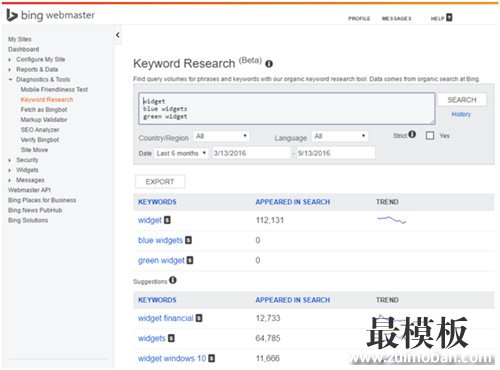This screenshot has width=500, height=370.
Task: Click the info icon beside Keyword Research title
Action: [269, 64]
